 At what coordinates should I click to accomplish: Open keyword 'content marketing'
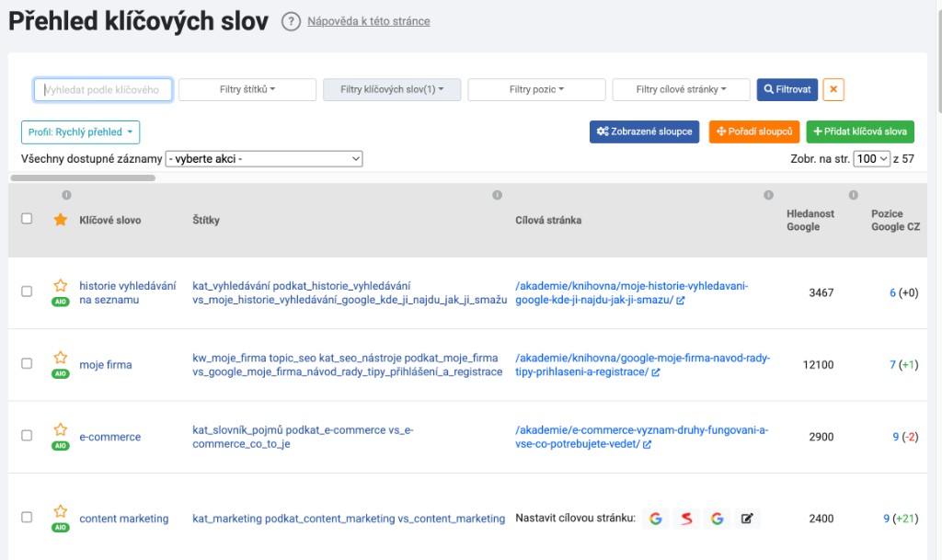coord(124,519)
